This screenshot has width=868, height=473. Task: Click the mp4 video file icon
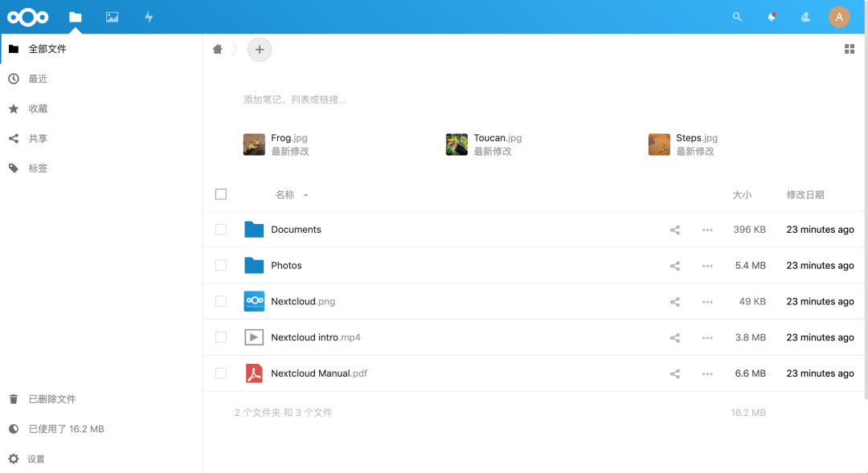pos(254,337)
